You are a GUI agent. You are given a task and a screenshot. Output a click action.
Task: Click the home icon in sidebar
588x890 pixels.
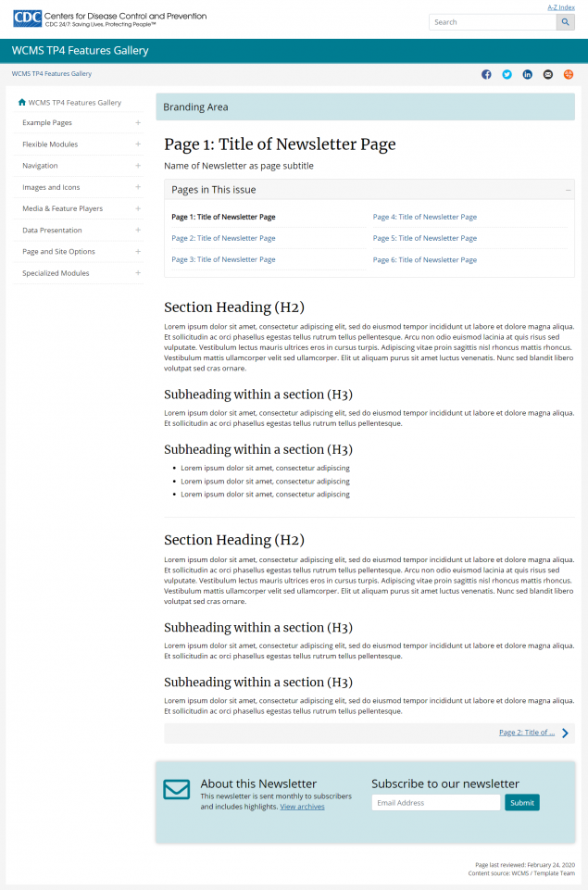(22, 102)
